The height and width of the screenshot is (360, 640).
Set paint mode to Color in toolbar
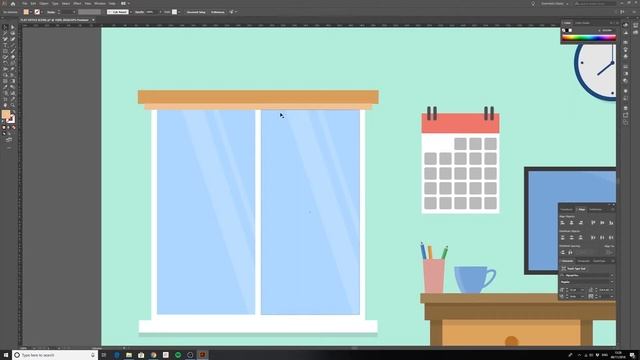4,127
